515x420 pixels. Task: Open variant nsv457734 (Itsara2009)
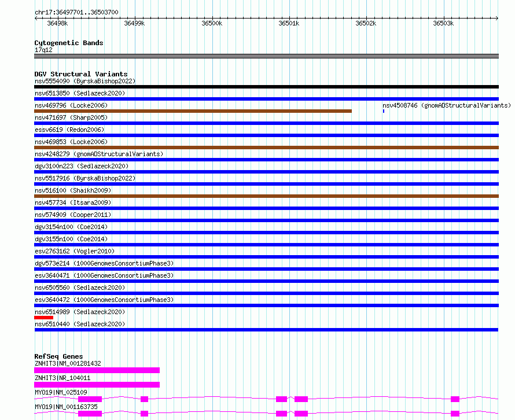[73, 202]
